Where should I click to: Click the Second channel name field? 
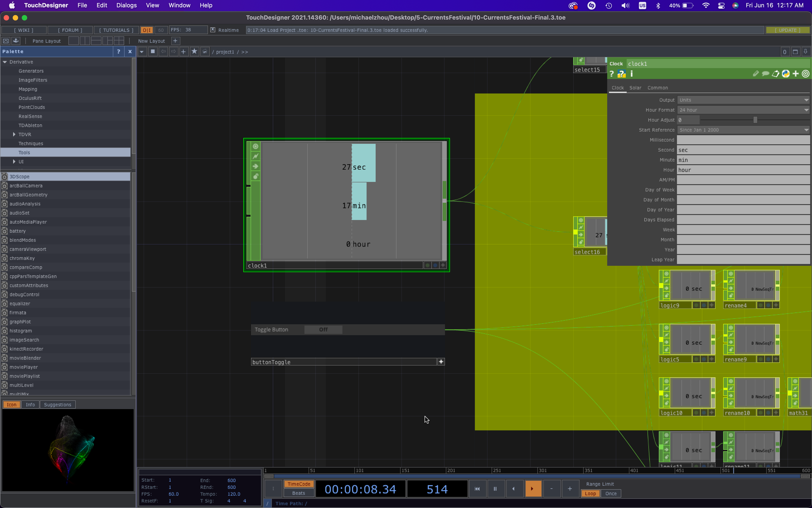(743, 150)
